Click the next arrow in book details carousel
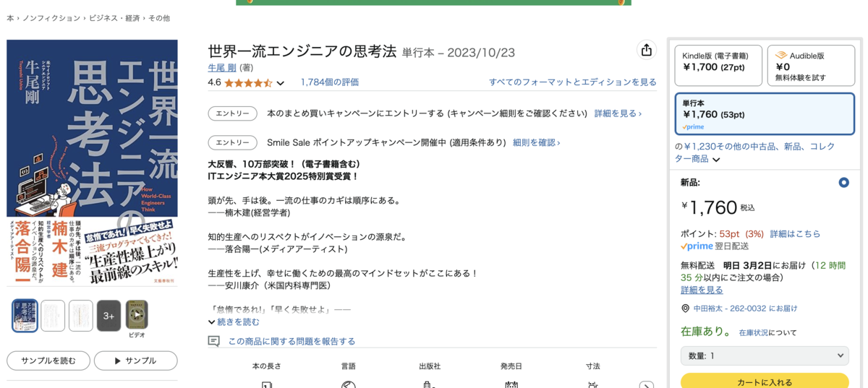Screen dimensions: 868x388 tap(647, 387)
